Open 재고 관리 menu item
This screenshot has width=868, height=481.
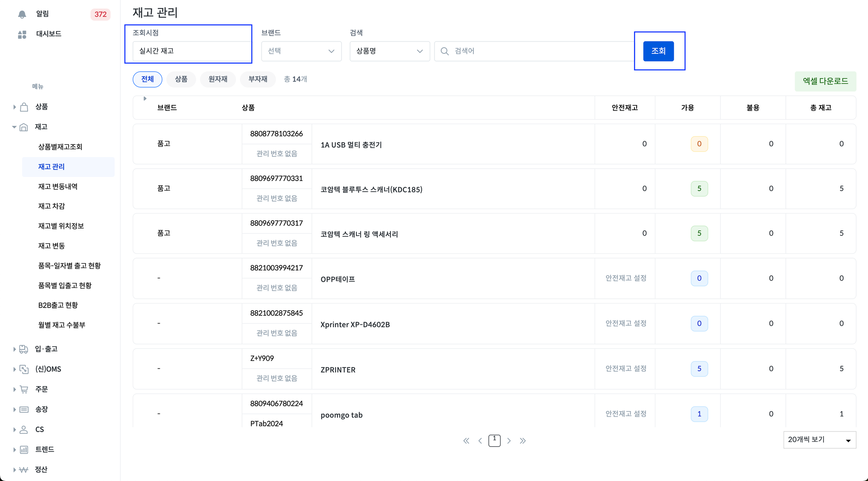click(68, 167)
